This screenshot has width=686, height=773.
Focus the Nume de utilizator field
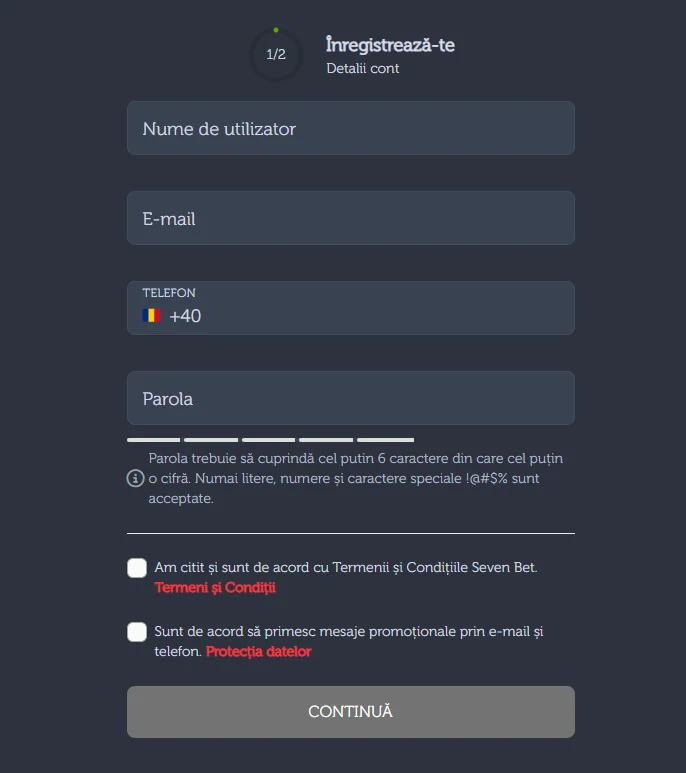coord(350,128)
